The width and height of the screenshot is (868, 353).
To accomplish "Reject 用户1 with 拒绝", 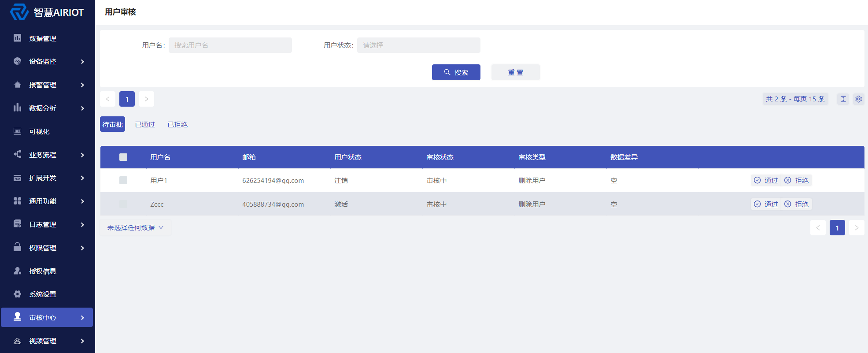I will click(x=796, y=180).
